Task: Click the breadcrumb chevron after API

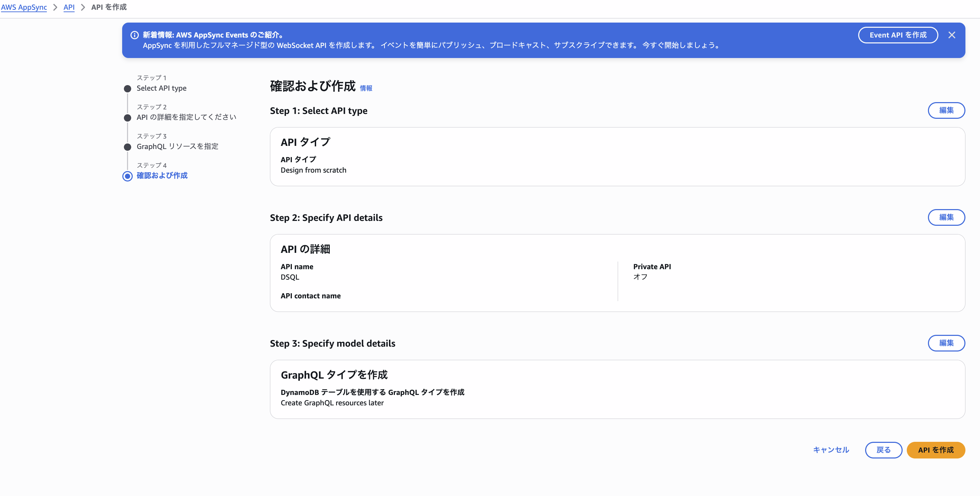Action: click(x=83, y=7)
